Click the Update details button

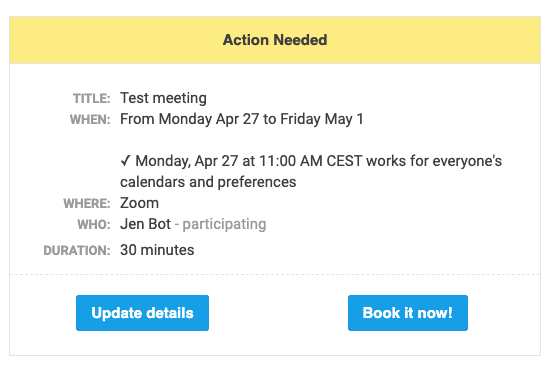click(x=142, y=313)
